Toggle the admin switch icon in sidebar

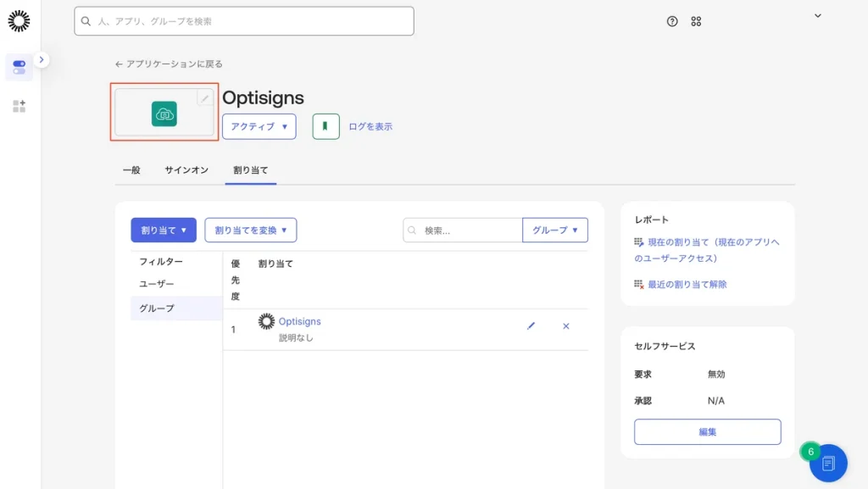pyautogui.click(x=19, y=67)
